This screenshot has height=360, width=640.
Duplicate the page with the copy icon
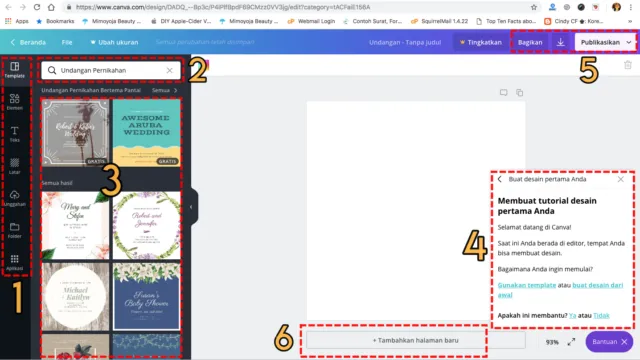click(520, 93)
